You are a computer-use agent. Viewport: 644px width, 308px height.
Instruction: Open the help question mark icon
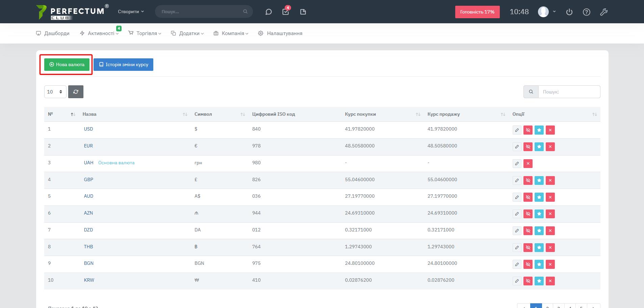click(x=587, y=12)
